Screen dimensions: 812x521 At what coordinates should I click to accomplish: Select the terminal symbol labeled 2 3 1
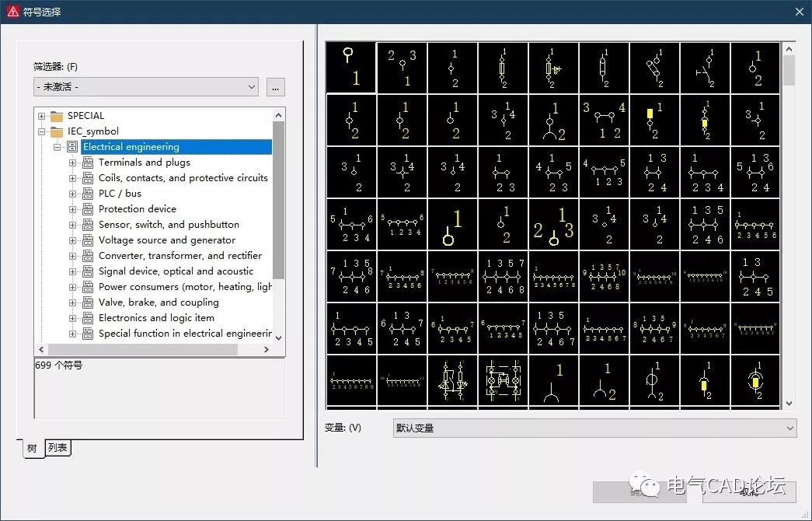[402, 68]
